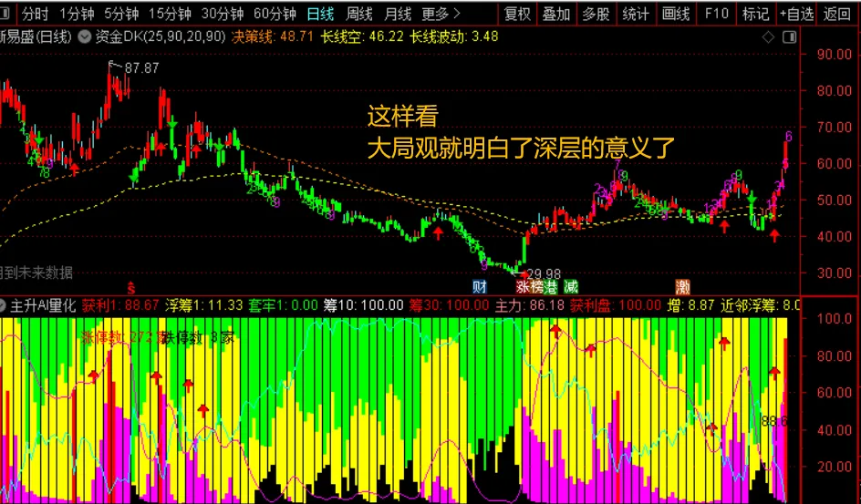Expand the 更多 periods menu
Screen dimensions: 861x504
441,14
